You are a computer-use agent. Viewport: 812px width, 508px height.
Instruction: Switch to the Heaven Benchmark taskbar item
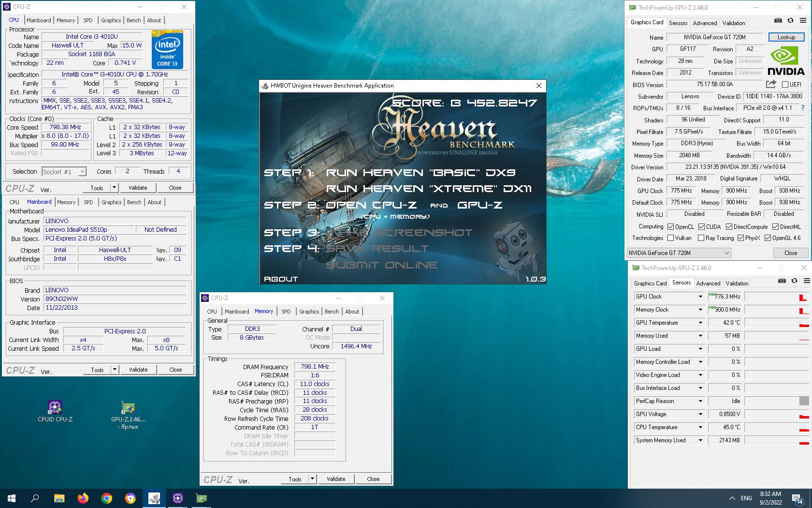tap(154, 498)
